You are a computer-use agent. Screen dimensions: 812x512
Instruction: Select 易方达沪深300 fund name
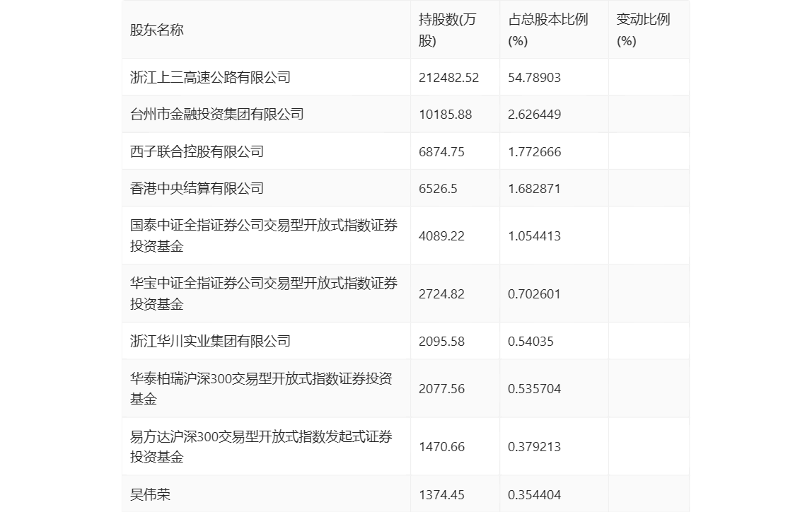tap(261, 447)
